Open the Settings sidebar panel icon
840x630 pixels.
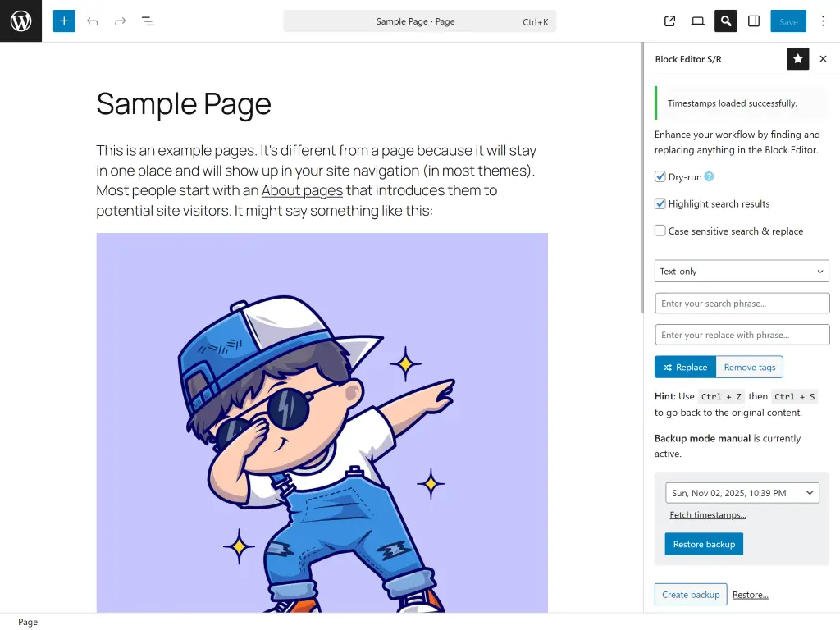point(753,21)
